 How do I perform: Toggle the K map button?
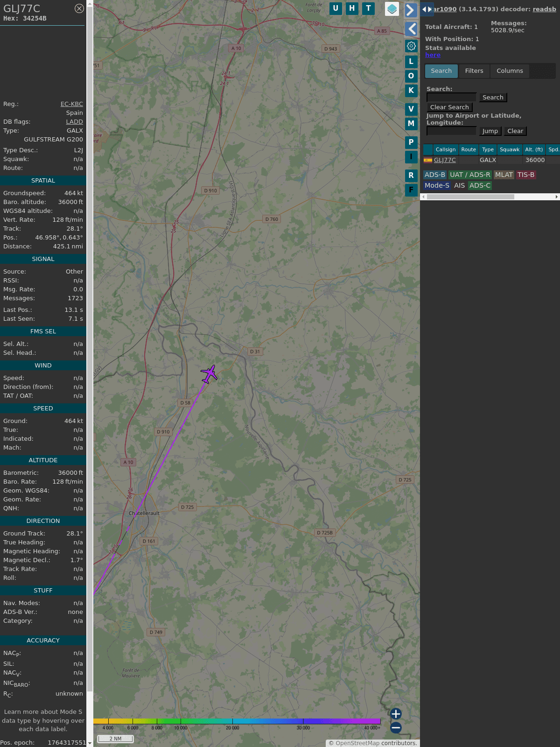click(411, 91)
